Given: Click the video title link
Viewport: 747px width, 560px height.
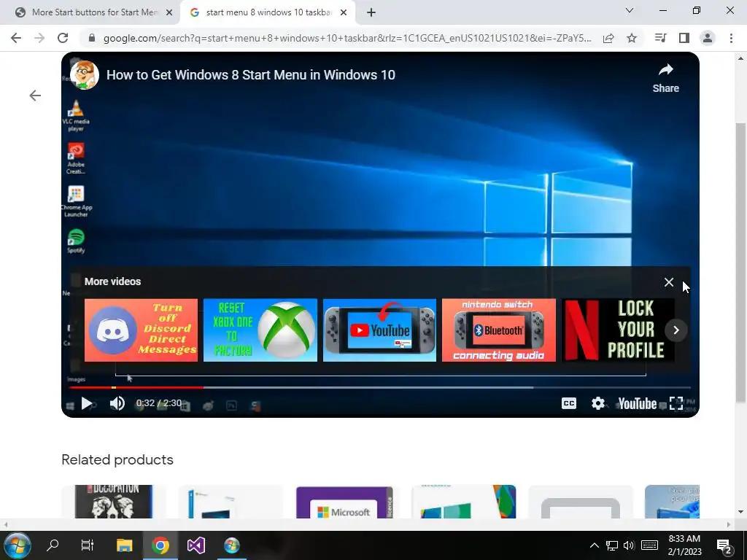Looking at the screenshot, I should pyautogui.click(x=251, y=75).
